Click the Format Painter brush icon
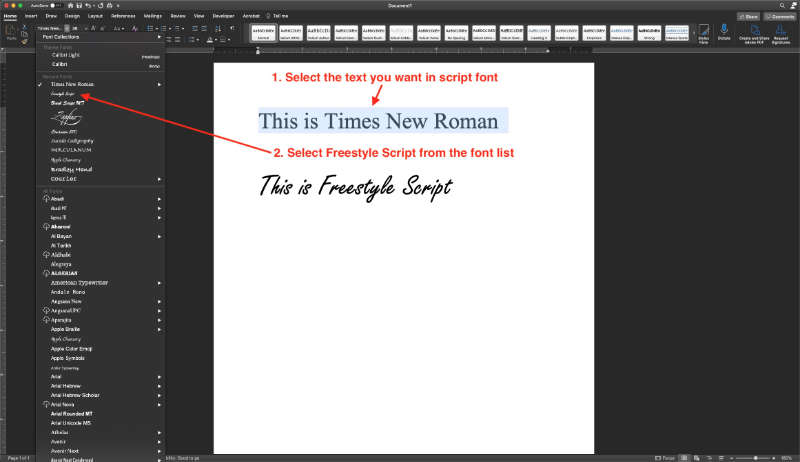Viewport: 800px width, 462px height. click(24, 42)
